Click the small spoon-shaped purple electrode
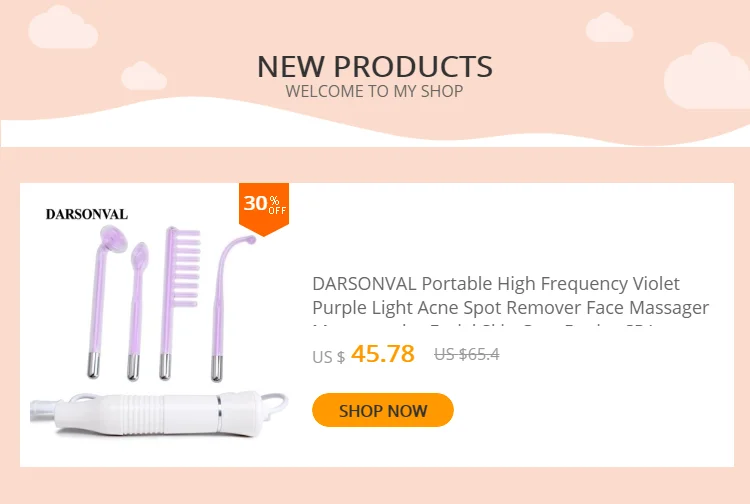 pos(136,311)
